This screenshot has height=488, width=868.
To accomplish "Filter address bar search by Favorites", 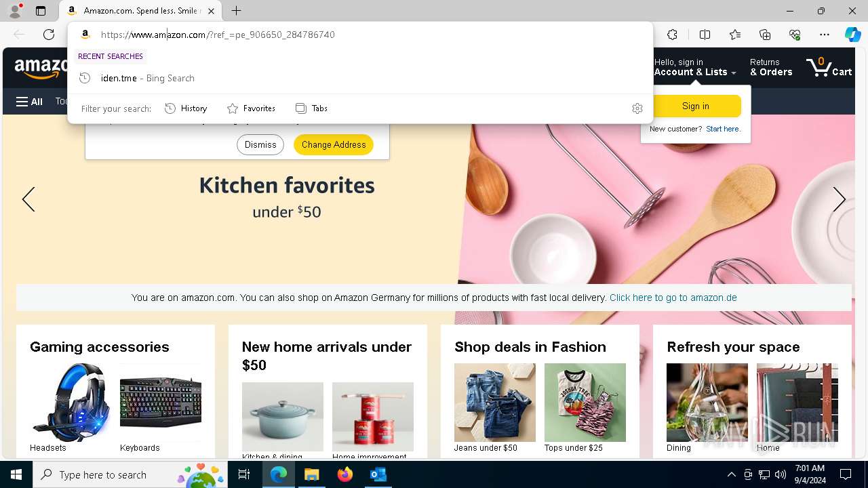I will [251, 108].
